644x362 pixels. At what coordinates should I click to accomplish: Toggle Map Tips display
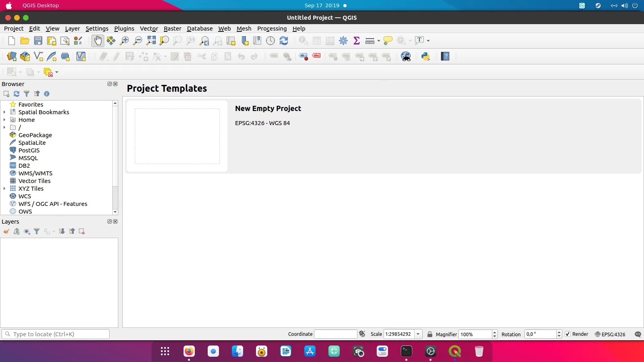(388, 41)
